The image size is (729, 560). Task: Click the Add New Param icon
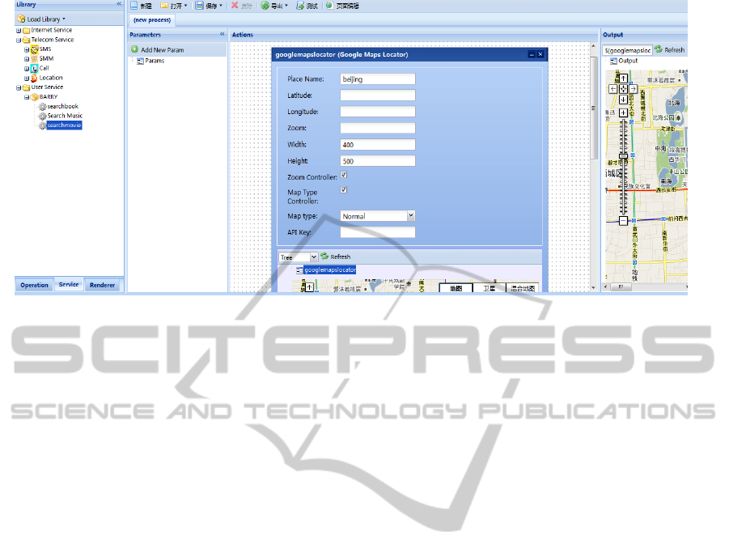coord(135,50)
